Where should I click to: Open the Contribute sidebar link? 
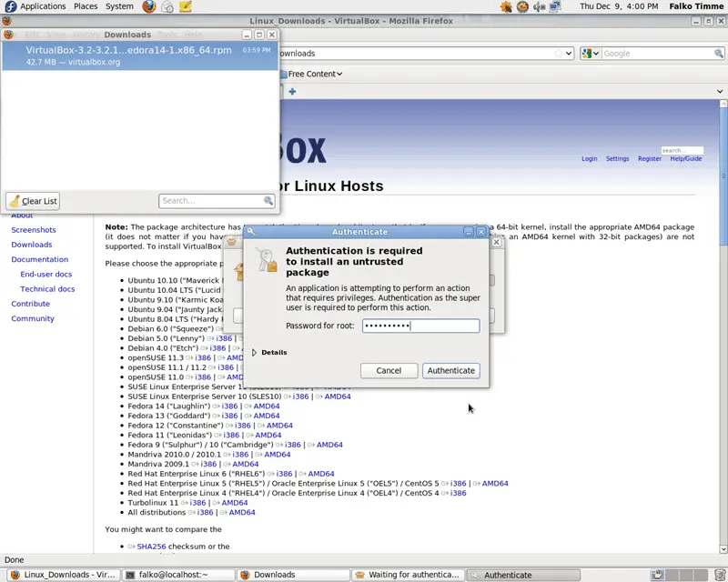click(x=30, y=304)
